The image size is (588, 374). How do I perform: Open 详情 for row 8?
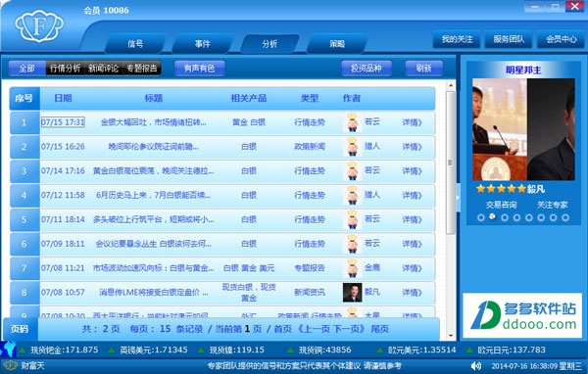pos(413,293)
